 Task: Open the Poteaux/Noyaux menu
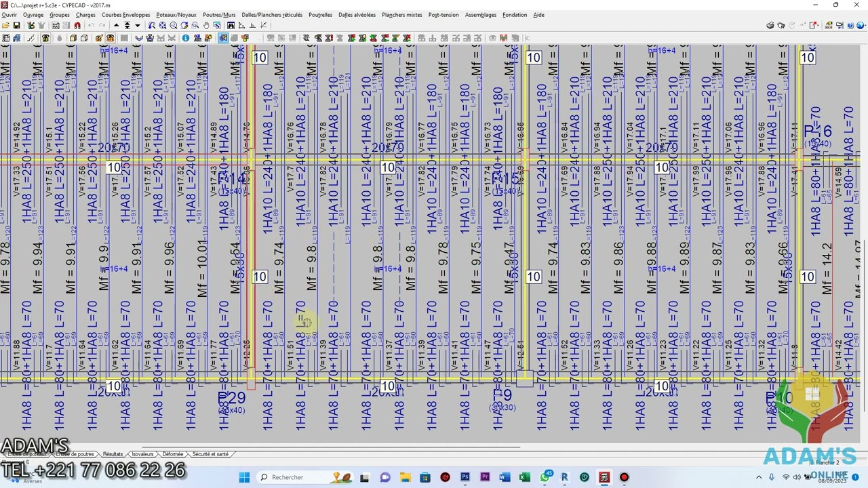coord(176,15)
